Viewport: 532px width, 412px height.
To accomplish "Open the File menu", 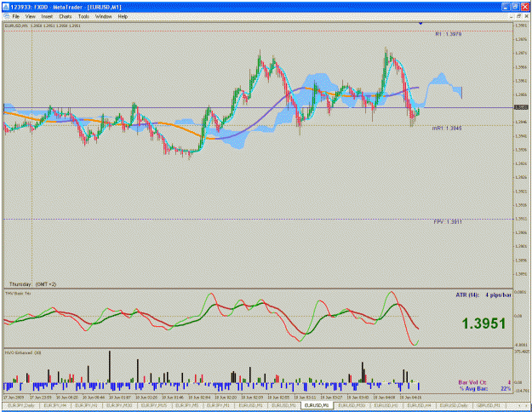I will (15, 16).
